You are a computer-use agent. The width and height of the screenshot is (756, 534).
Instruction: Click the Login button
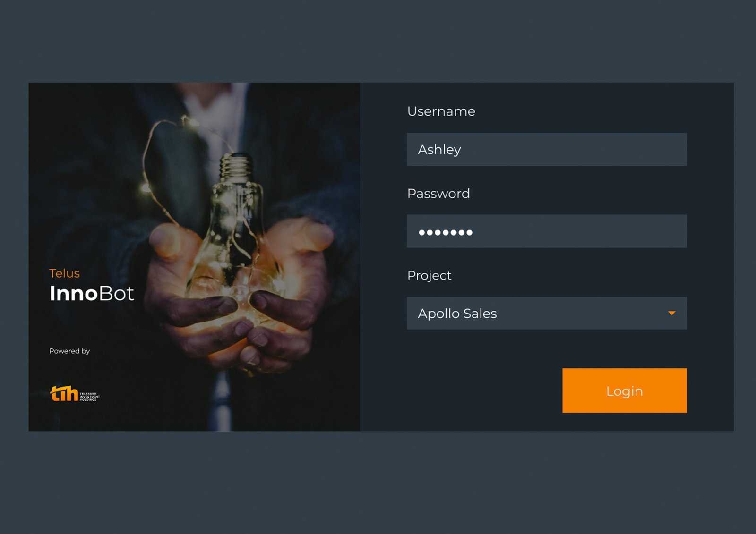tap(624, 390)
